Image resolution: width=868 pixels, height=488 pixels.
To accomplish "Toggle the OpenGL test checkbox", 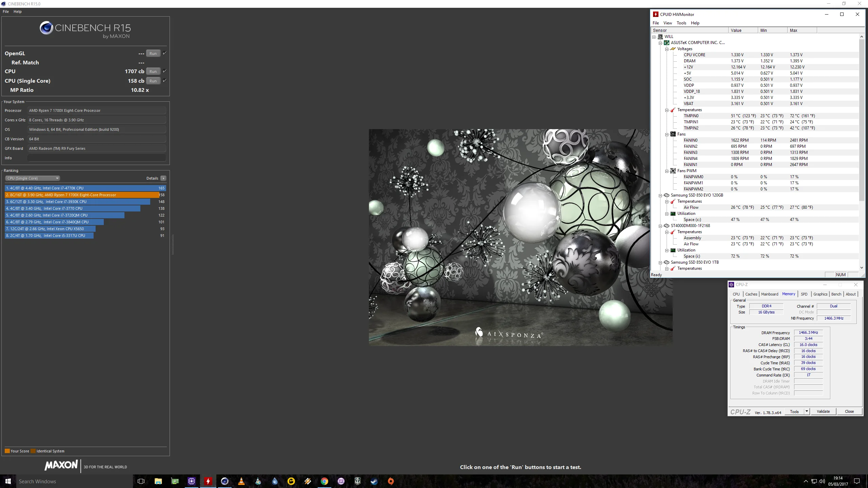I will pos(165,53).
